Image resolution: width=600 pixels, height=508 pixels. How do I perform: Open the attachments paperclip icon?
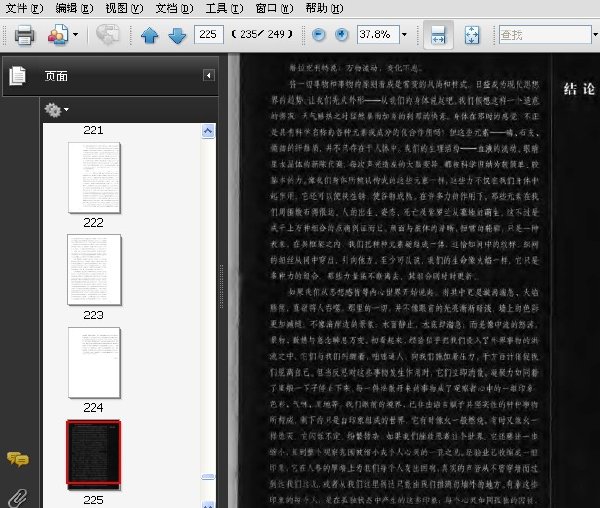coord(17,498)
